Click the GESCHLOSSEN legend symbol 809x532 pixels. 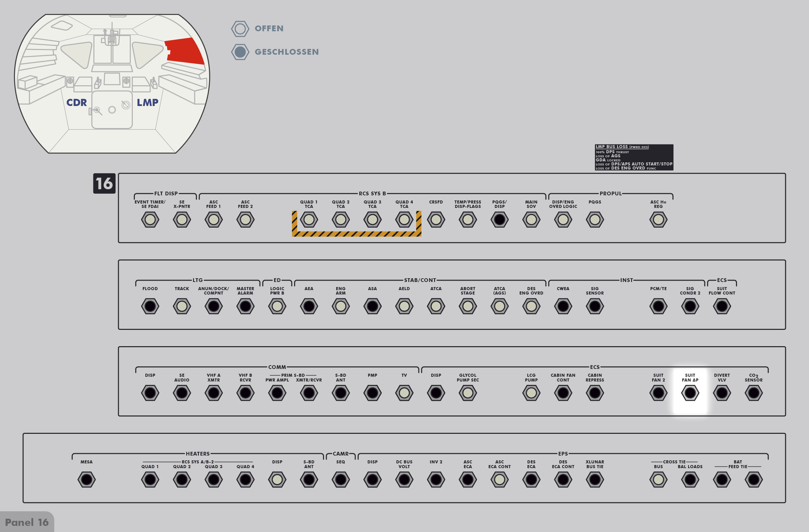[x=240, y=52]
